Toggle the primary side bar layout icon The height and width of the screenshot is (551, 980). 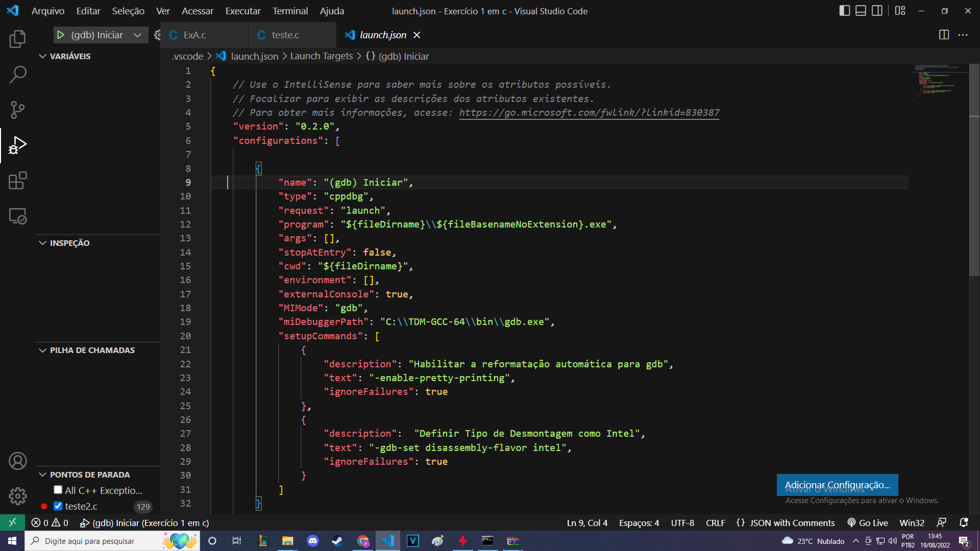tap(844, 11)
